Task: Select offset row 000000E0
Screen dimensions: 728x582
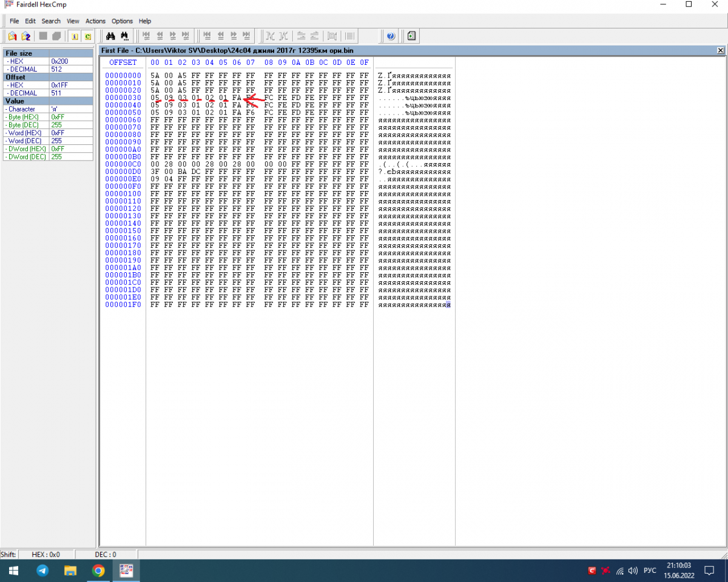Action: click(123, 179)
